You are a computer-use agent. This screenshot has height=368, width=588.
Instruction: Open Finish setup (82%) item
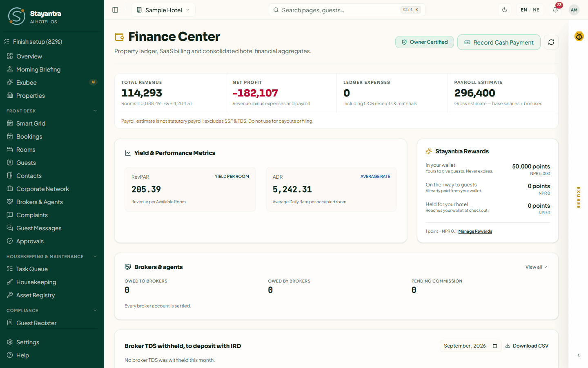[x=52, y=42]
